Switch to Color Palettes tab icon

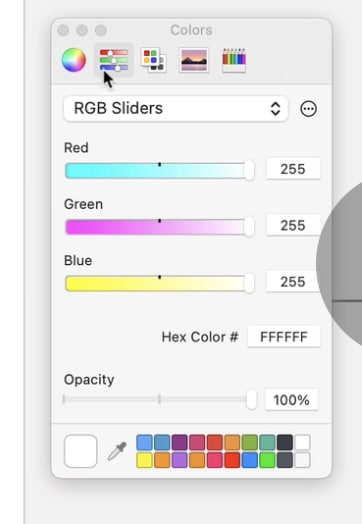pos(154,60)
